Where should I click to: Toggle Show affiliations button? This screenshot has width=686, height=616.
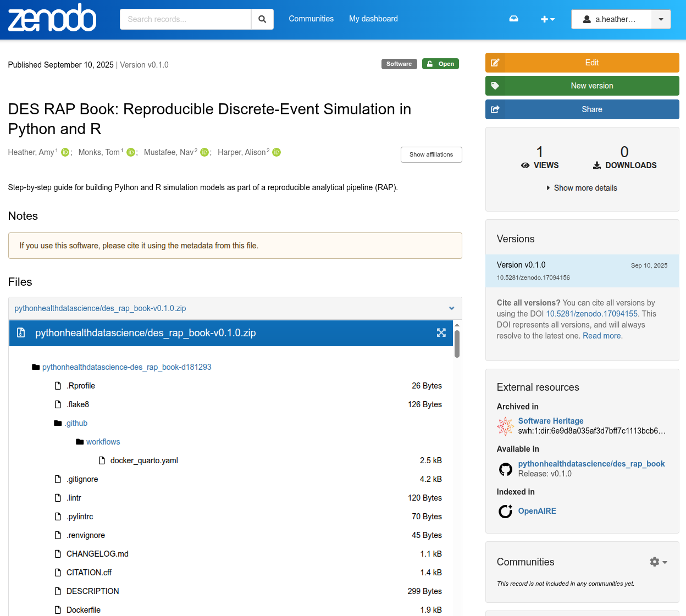(431, 155)
